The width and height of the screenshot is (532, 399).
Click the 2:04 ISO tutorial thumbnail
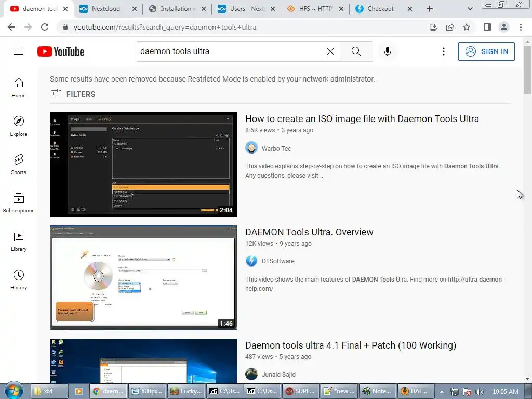pos(143,165)
